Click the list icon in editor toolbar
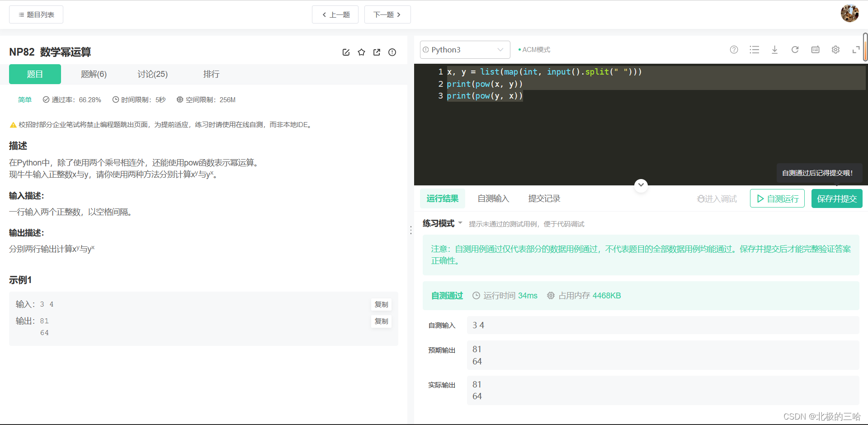The image size is (868, 425). point(754,50)
